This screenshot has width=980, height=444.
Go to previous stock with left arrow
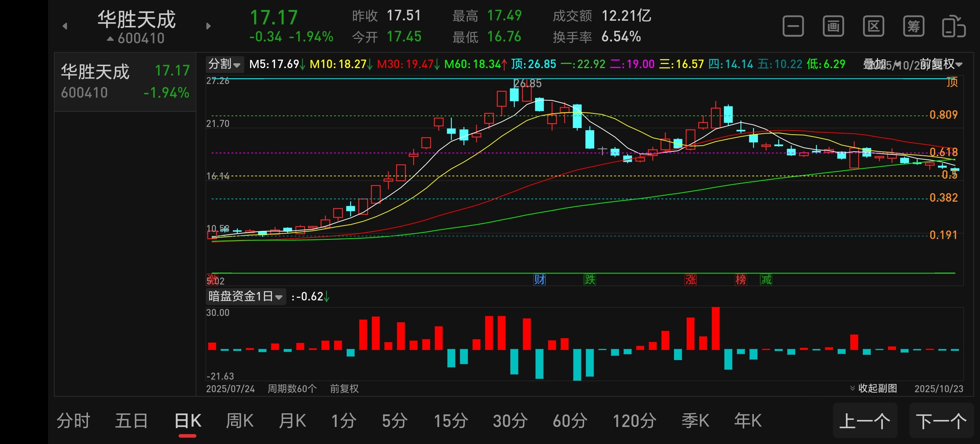(65, 26)
